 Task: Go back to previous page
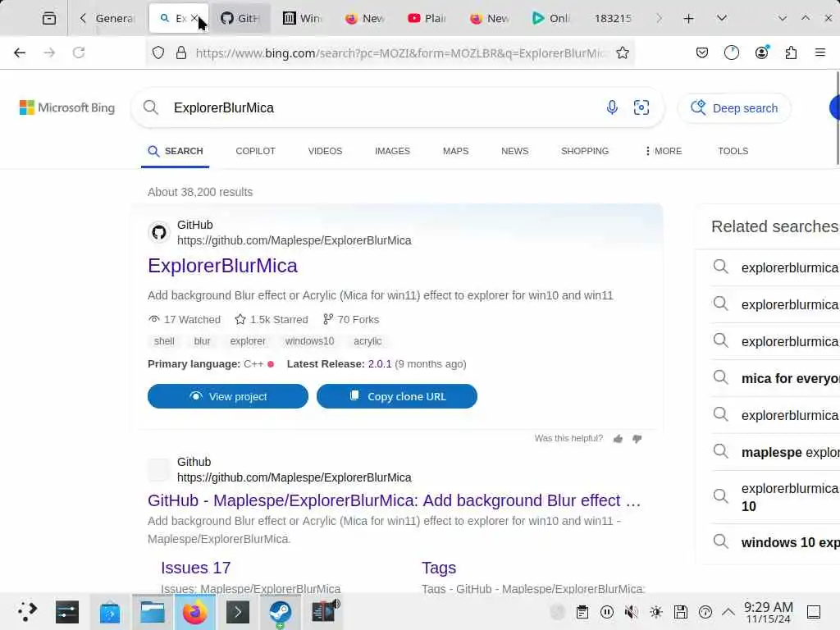[20, 52]
